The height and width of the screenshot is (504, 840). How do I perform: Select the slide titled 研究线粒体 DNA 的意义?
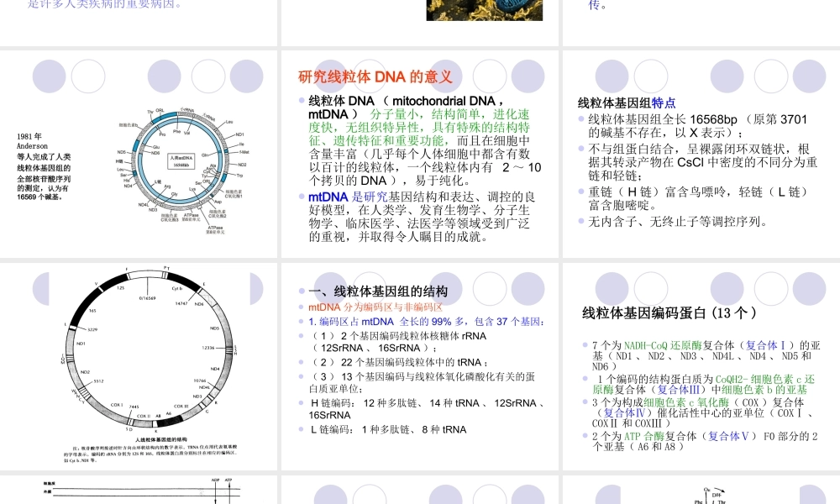click(375, 76)
